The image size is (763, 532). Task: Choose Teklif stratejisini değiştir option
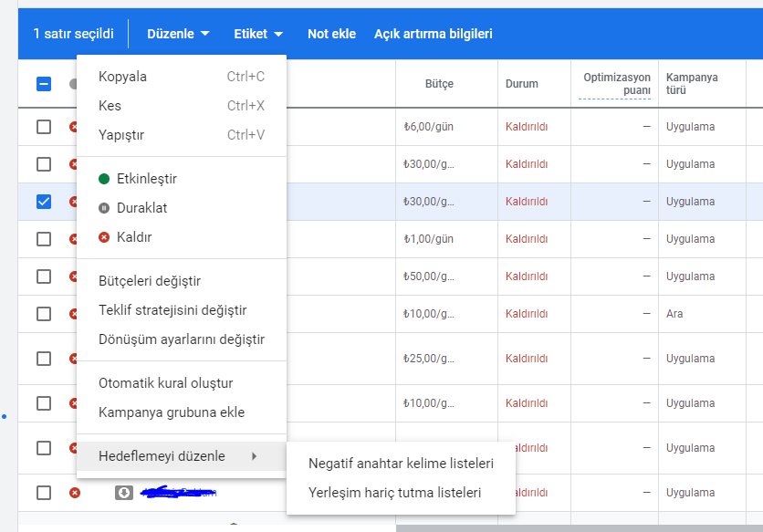tap(182, 310)
